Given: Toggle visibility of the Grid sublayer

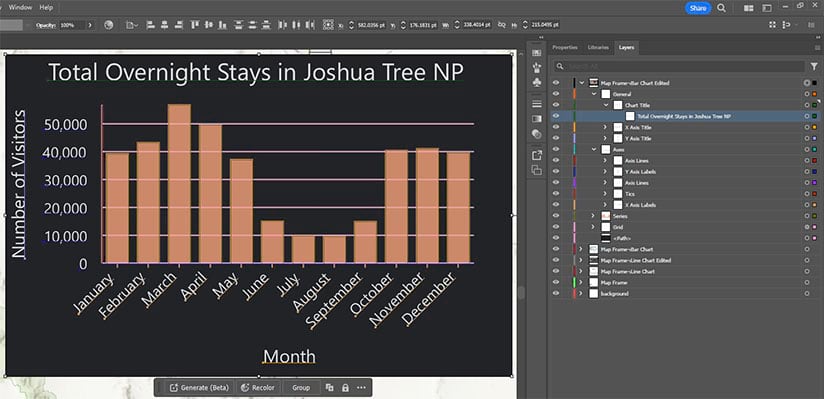Looking at the screenshot, I should click(556, 227).
